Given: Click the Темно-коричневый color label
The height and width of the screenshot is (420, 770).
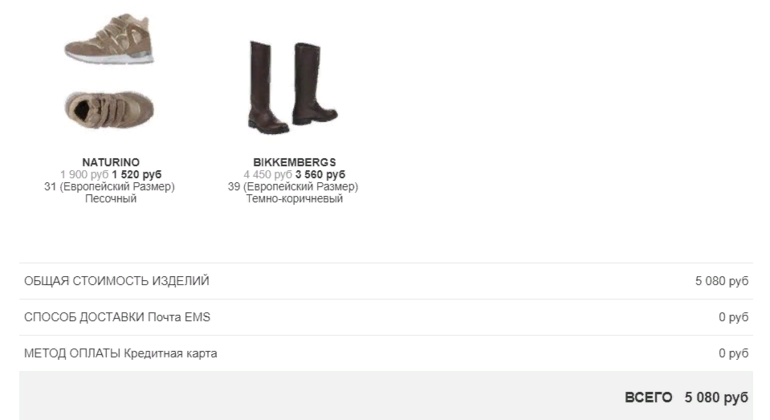Looking at the screenshot, I should 294,198.
